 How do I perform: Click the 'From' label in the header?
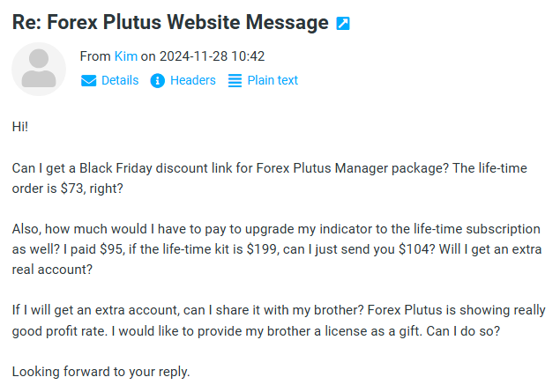point(95,56)
